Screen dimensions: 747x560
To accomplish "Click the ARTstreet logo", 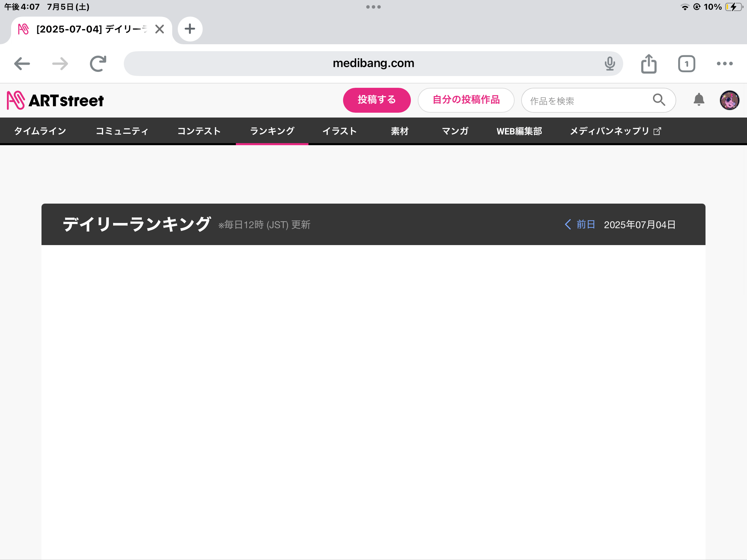I will 55,101.
